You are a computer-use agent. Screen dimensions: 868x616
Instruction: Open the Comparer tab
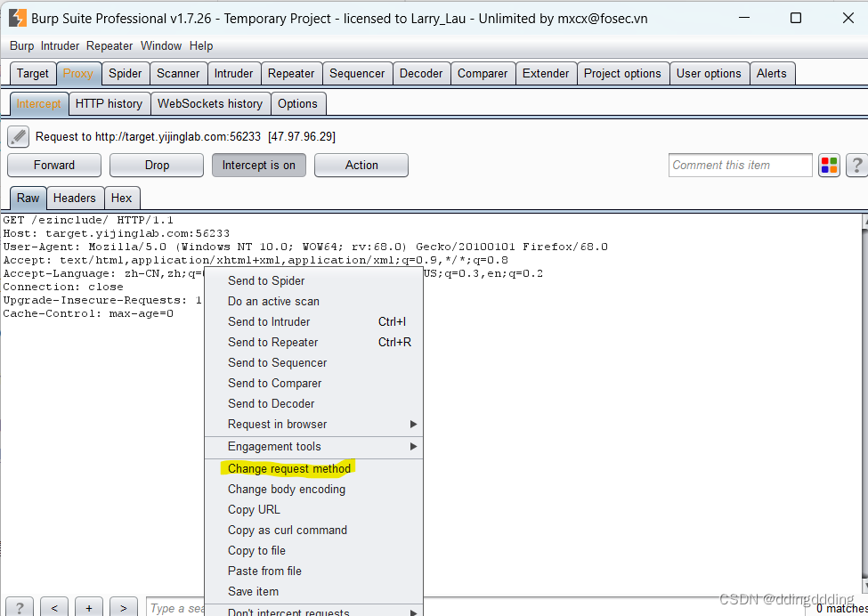pos(483,74)
